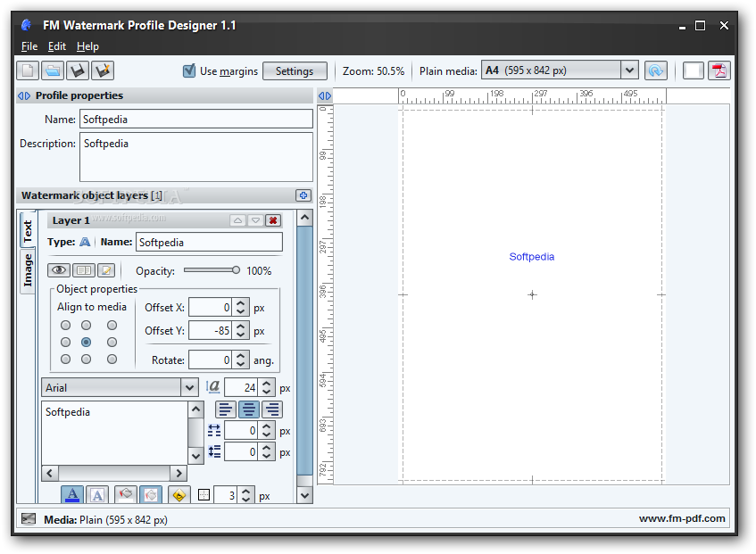Screen dimensions: 756x554
Task: Open the File menu
Action: pos(29,46)
